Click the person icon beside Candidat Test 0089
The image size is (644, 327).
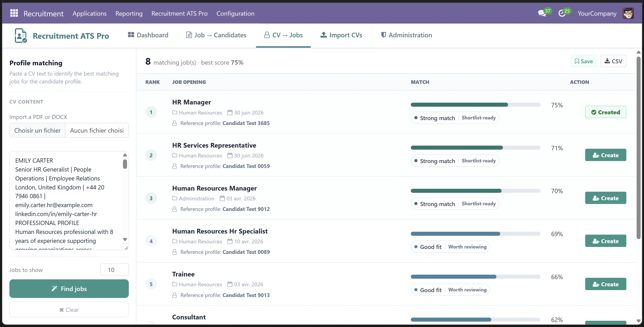click(x=174, y=252)
